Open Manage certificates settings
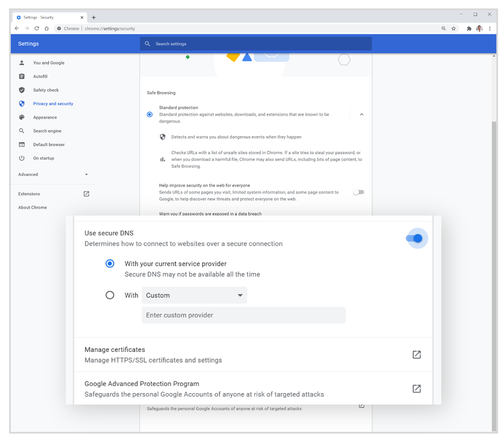Viewport: 504px width, 442px height. point(254,354)
